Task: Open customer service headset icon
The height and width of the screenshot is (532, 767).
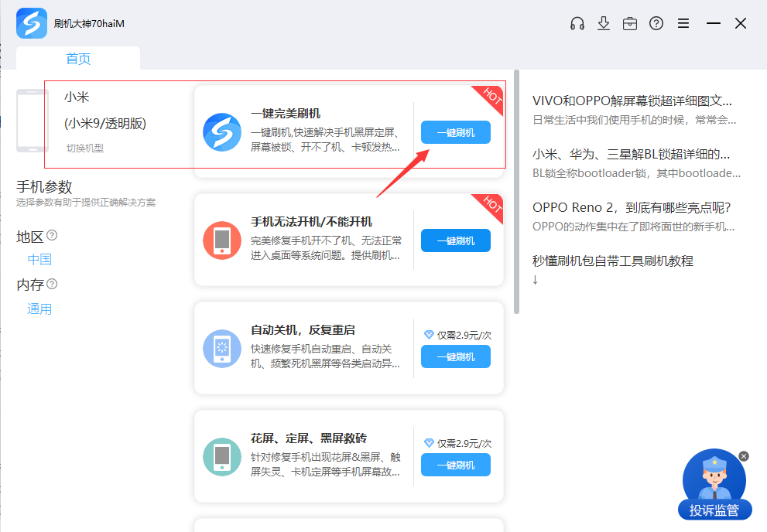Action: click(x=577, y=23)
